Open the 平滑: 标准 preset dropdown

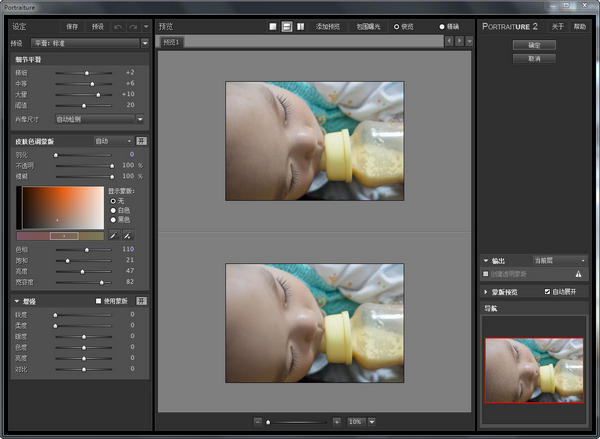pos(144,43)
